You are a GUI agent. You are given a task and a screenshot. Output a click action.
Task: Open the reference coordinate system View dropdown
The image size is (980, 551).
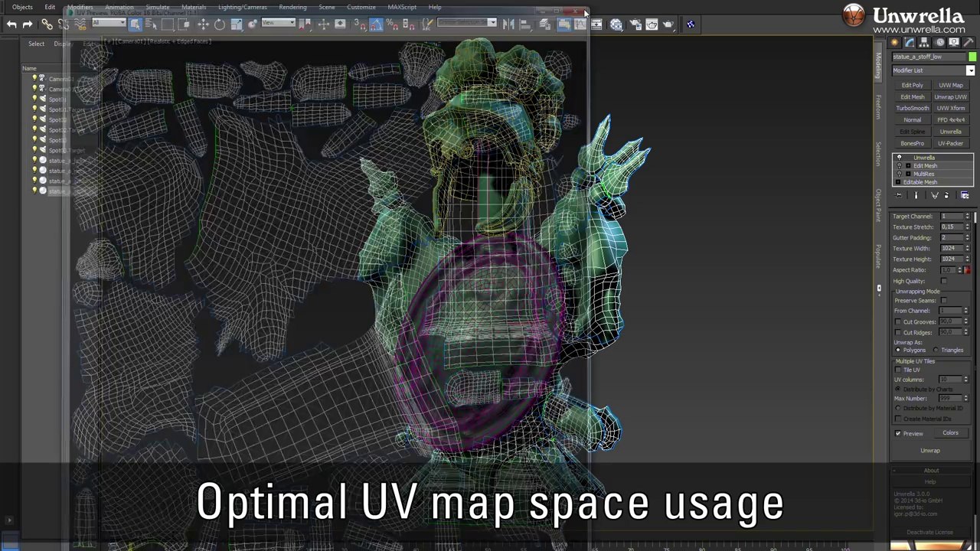(279, 23)
